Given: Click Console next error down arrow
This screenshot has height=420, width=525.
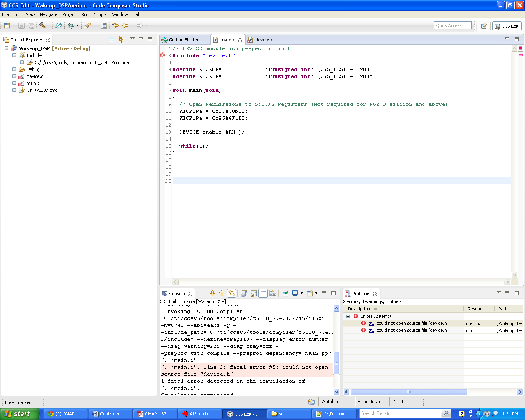Looking at the screenshot, I should (x=212, y=293).
